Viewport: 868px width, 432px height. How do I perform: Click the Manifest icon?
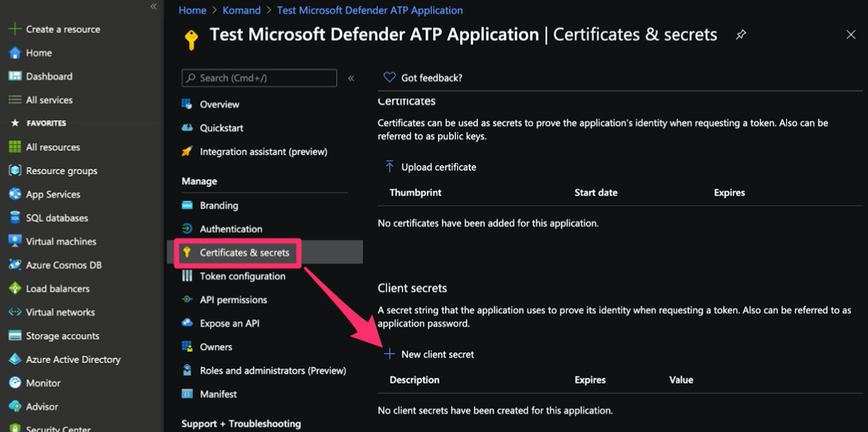pyautogui.click(x=187, y=395)
